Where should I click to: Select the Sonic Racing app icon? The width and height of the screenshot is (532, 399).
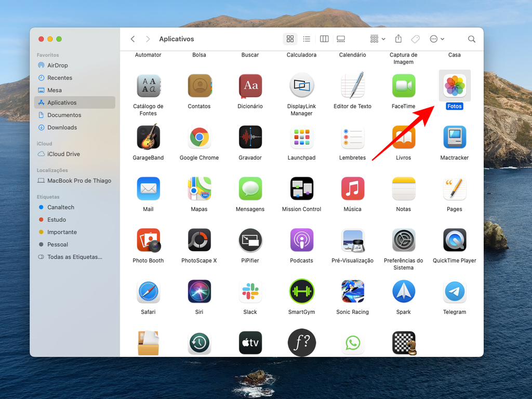point(353,291)
